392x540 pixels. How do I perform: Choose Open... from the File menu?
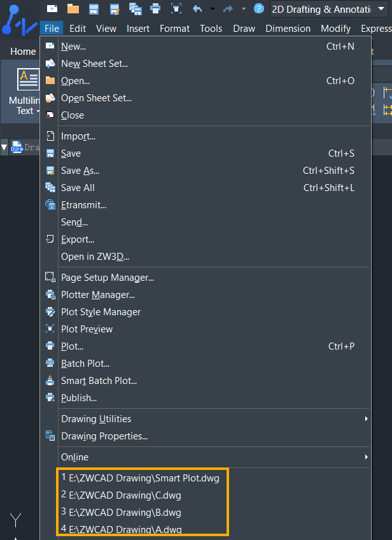click(206, 81)
